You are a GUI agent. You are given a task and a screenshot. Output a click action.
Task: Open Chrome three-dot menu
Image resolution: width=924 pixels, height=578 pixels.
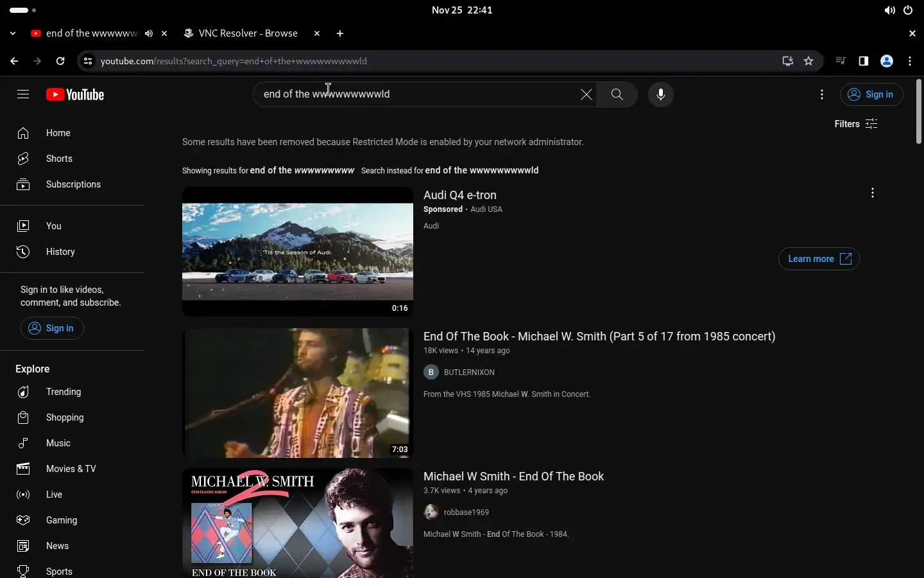coord(910,61)
